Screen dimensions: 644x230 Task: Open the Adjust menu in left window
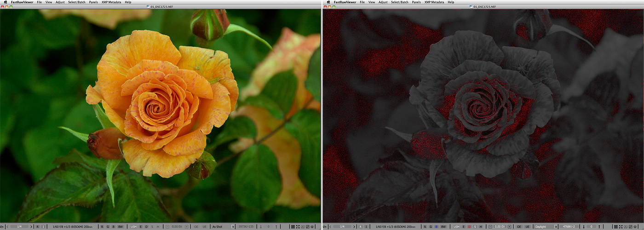coord(60,2)
